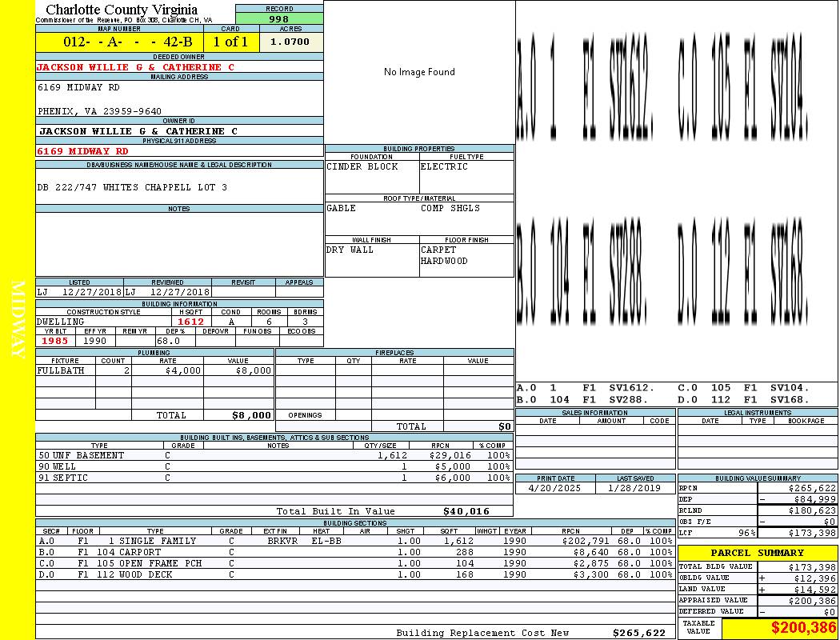Screen dimensions: 840x640
Task: Click Building Replacement Cost New $265,622 at bottom
Action: [x=639, y=633]
